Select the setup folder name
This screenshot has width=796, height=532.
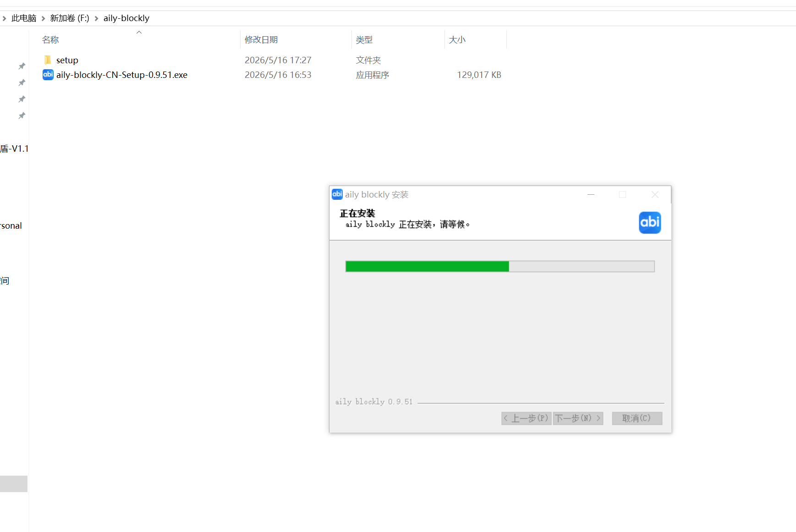tap(67, 60)
